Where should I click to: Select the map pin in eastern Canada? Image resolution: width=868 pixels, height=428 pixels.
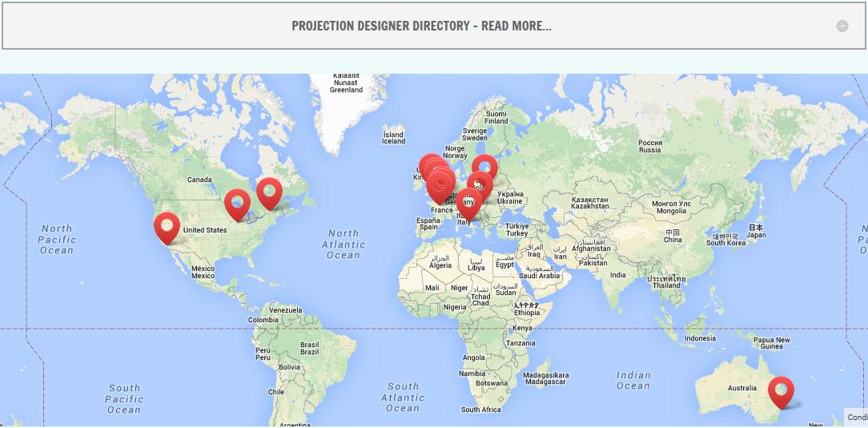click(x=270, y=194)
